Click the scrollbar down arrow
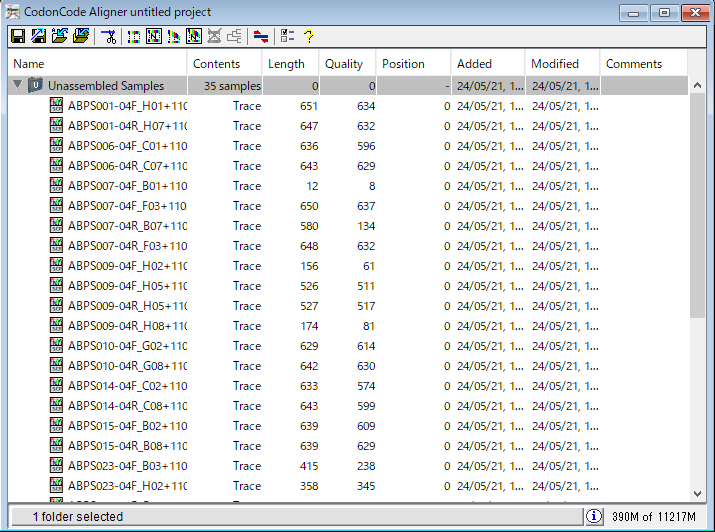The image size is (715, 532). [x=697, y=493]
